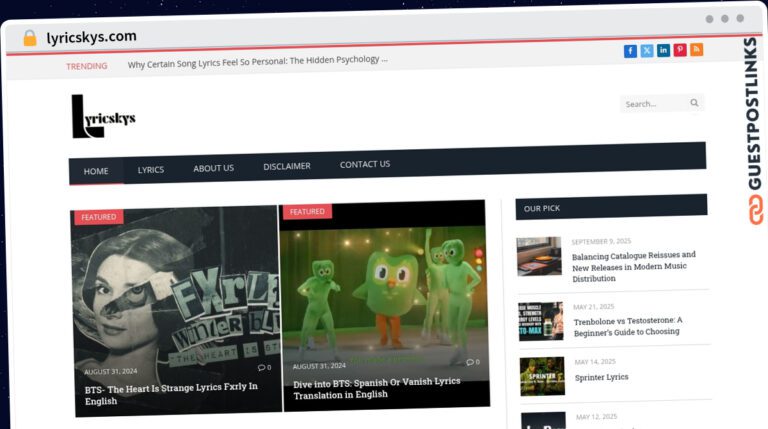This screenshot has height=429, width=768.
Task: Open the ABOUT US page
Action: (214, 168)
